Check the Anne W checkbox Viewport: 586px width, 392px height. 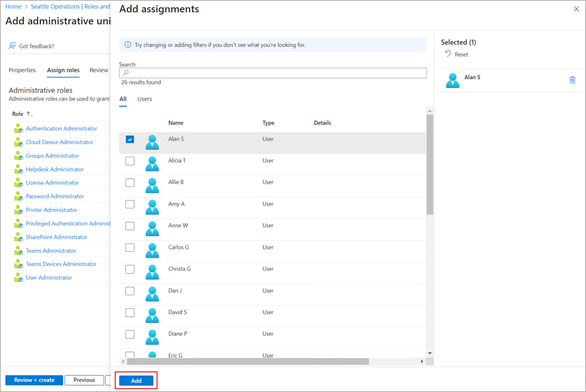pos(130,226)
